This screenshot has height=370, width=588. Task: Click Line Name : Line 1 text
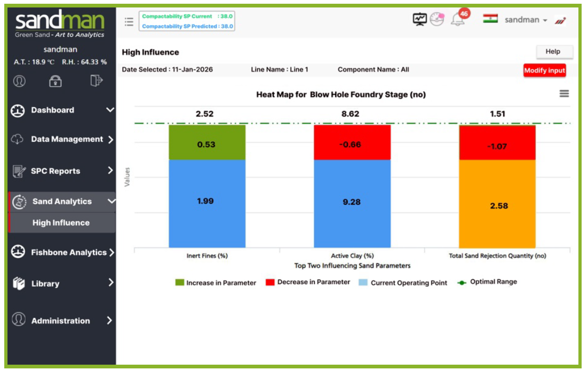pos(280,69)
